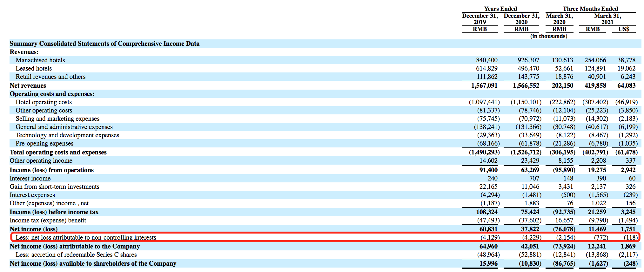Click 'Less: net loss attributable to non-controlling interests'
The width and height of the screenshot is (644, 272).
pos(86,237)
